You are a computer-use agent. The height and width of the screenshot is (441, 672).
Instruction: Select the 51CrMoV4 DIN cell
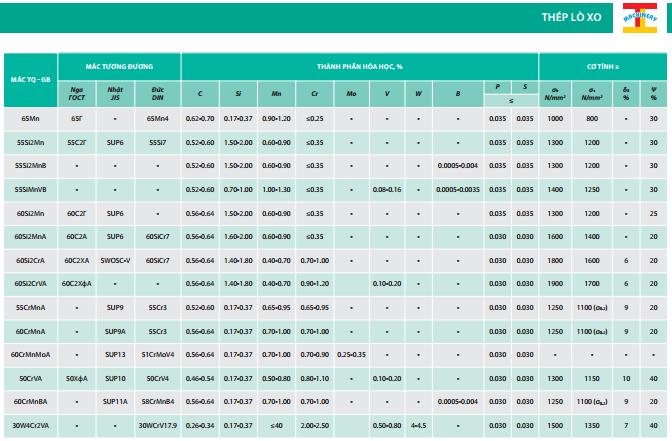coord(158,355)
